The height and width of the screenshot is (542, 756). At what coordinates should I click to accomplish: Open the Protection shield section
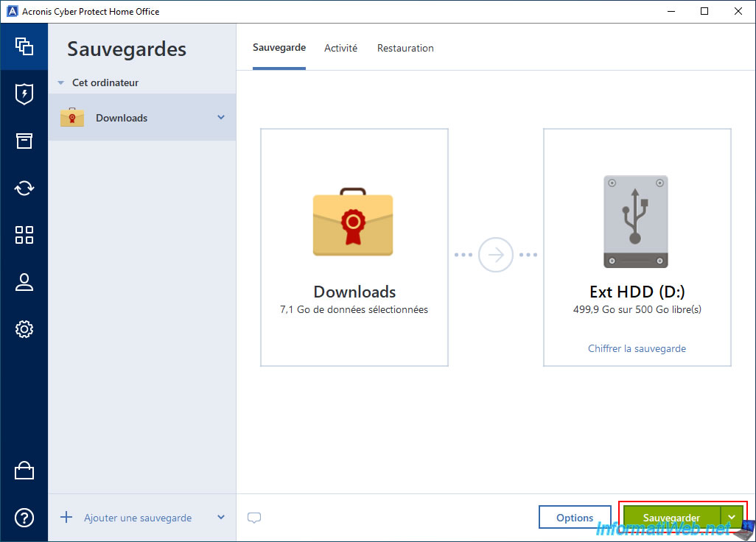(x=24, y=94)
